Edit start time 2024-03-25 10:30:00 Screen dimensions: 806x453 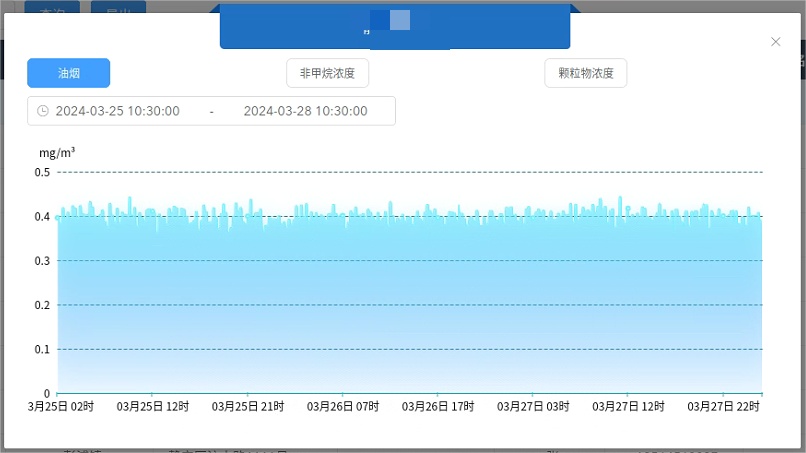coord(118,111)
